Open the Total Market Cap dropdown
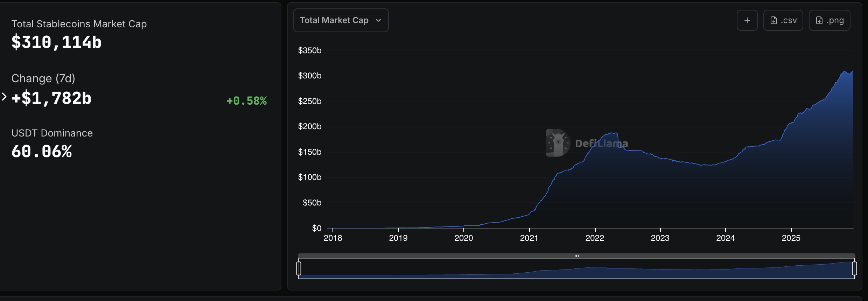868x301 pixels. click(x=341, y=20)
